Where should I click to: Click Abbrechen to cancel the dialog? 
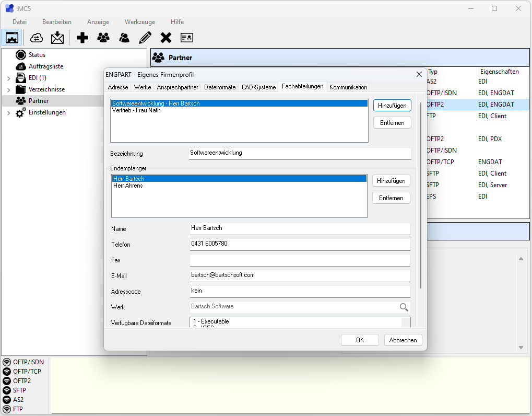(x=403, y=340)
